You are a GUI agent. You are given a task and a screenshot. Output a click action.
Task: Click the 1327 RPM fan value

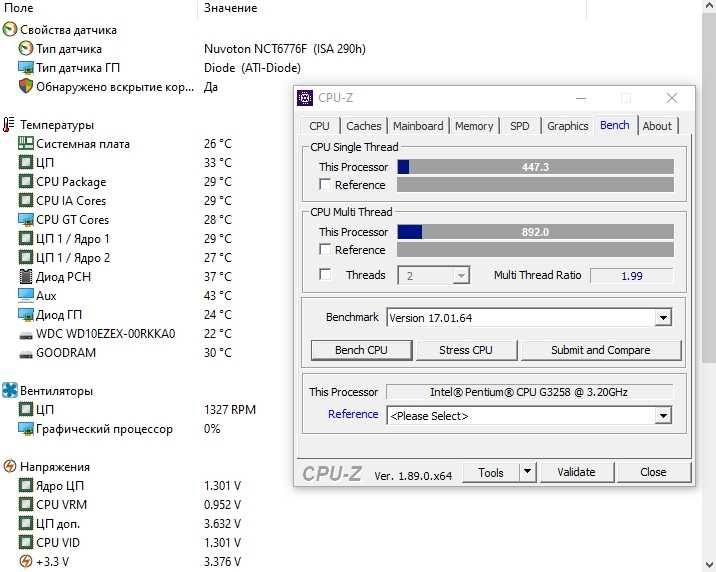coord(230,409)
